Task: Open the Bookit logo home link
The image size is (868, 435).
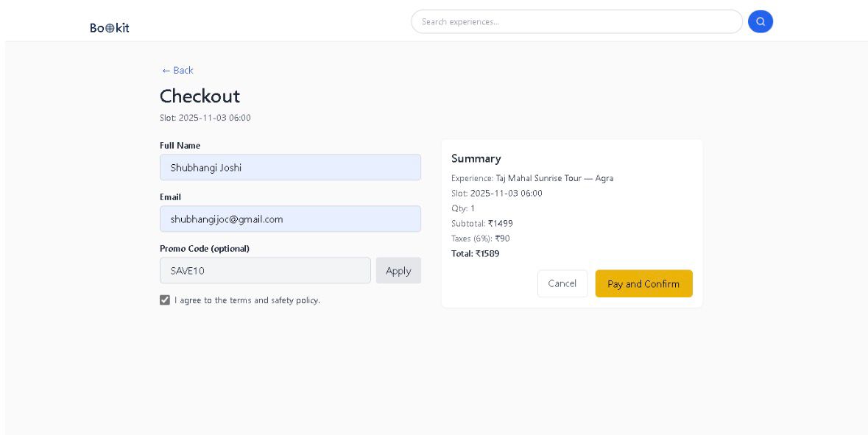Action: [110, 28]
